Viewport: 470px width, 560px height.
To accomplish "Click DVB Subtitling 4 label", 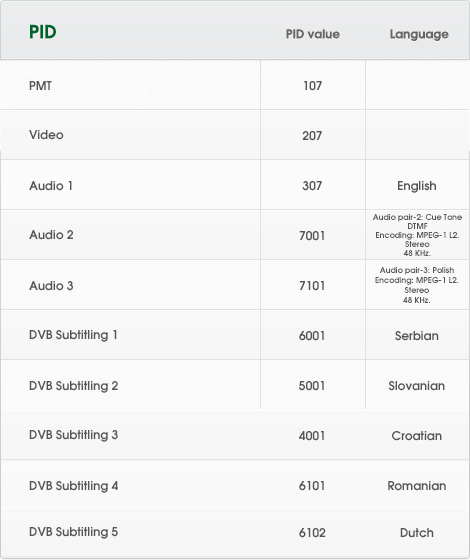I will [x=74, y=486].
